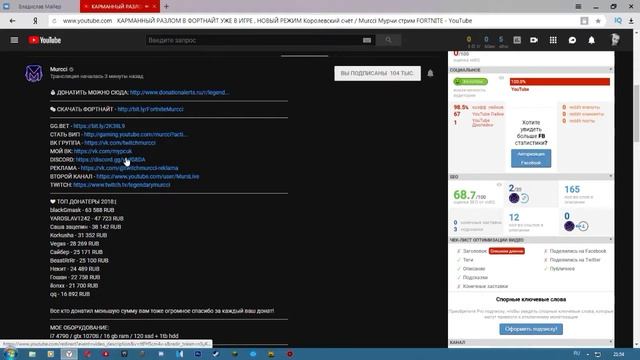Click the Авторизация Facebook button
The height and width of the screenshot is (360, 640).
(531, 158)
